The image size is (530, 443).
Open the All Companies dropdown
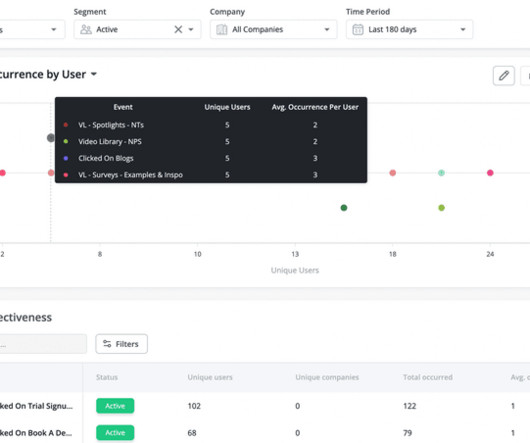[273, 29]
